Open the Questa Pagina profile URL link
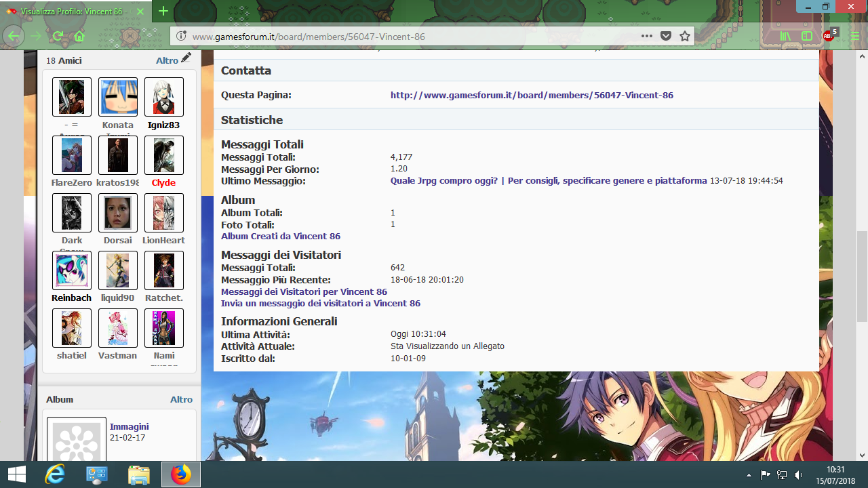This screenshot has height=488, width=868. tap(532, 96)
